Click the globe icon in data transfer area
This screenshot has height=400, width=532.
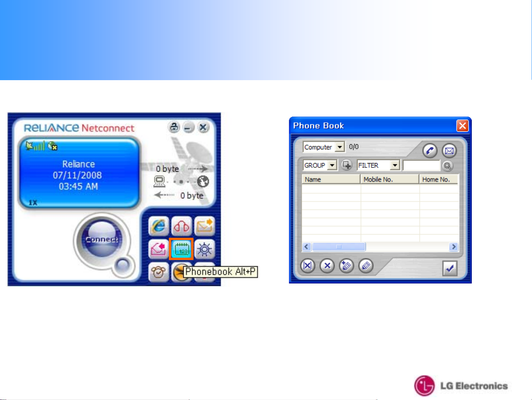(x=203, y=181)
